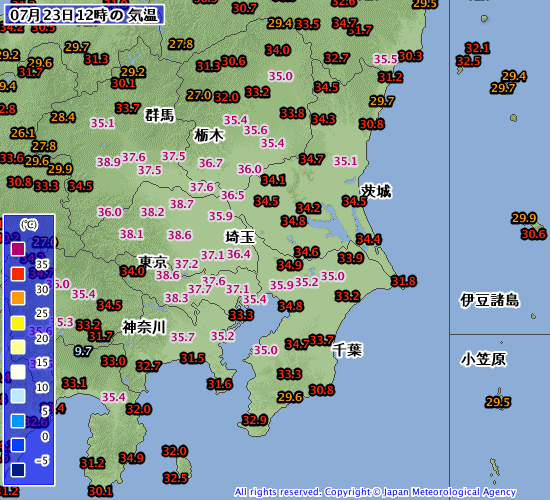Click the dark navy below -5°C swatch
This screenshot has height=500, width=550.
[18, 470]
